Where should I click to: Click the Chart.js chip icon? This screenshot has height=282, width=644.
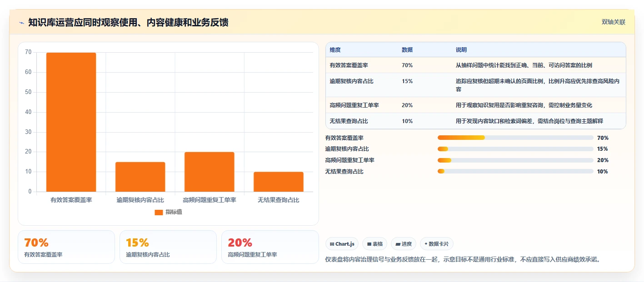tap(332, 244)
